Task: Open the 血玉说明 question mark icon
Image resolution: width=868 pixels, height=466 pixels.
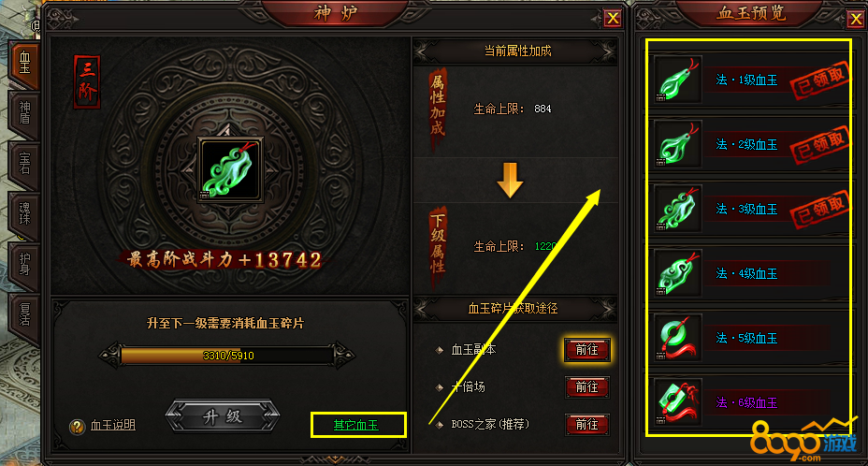Action: click(77, 426)
